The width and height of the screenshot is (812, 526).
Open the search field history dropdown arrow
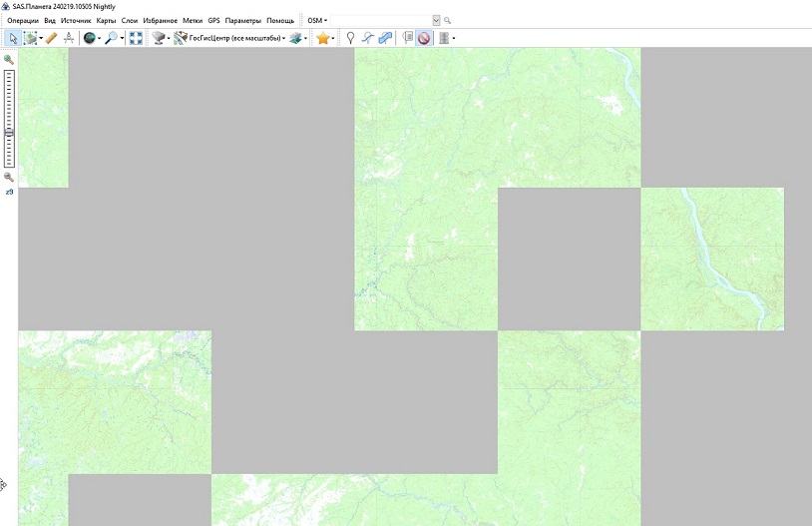[436, 20]
